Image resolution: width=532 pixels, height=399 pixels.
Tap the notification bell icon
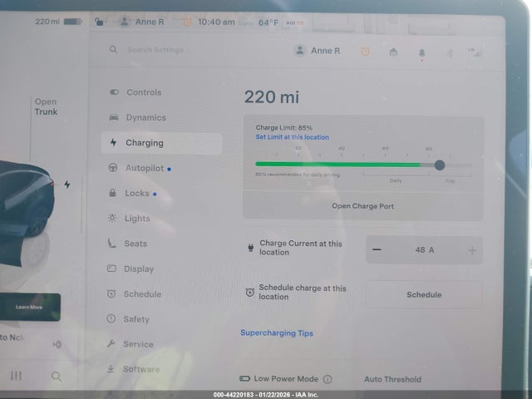coord(421,52)
